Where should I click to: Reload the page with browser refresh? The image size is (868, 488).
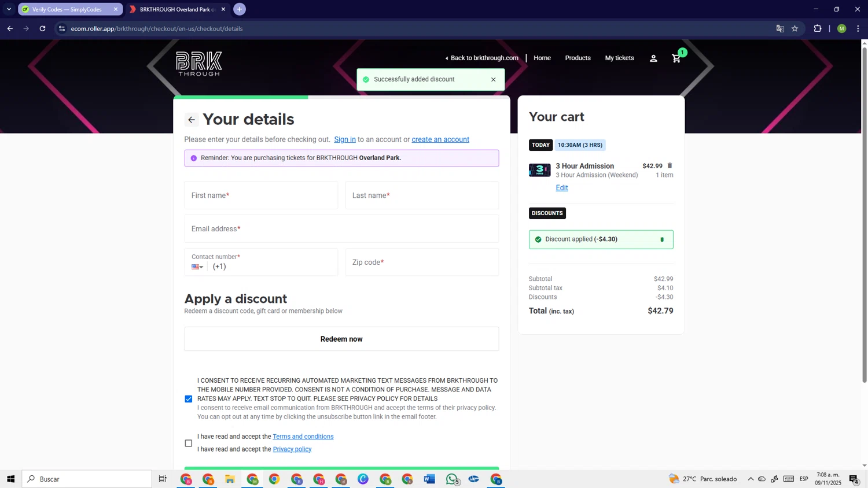[42, 28]
